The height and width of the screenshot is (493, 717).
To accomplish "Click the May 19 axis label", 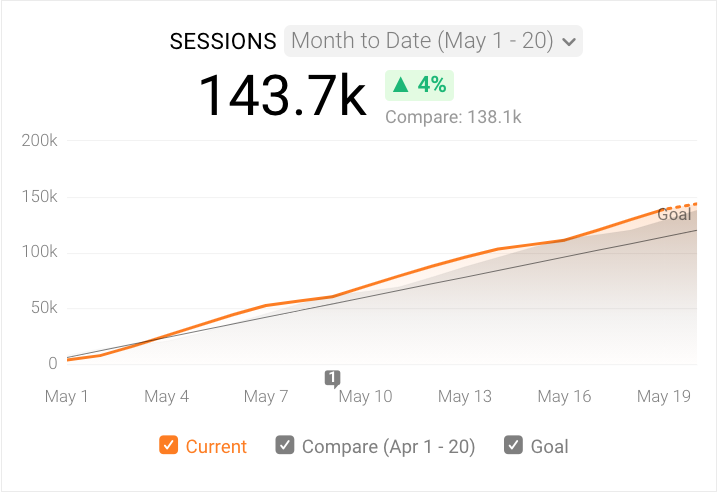I will (x=664, y=397).
